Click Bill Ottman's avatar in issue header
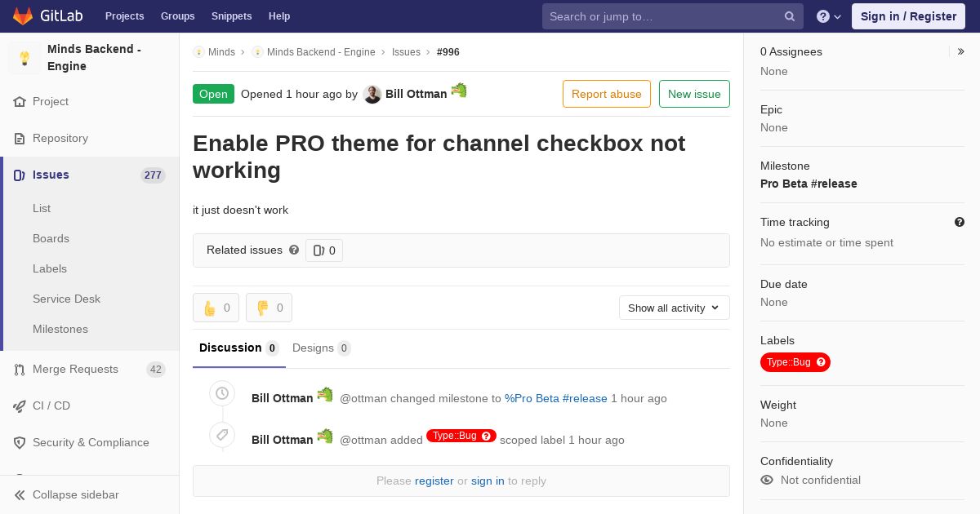 [372, 95]
